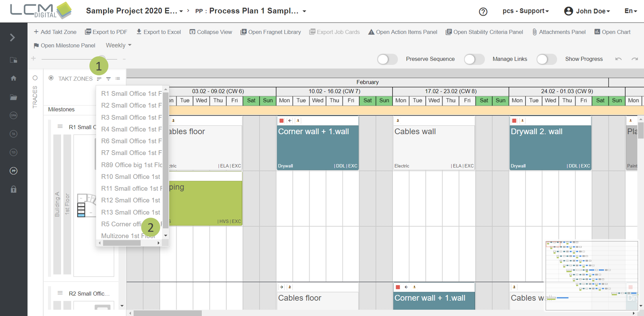Expand the left sidebar with chevron arrow

(x=12, y=38)
